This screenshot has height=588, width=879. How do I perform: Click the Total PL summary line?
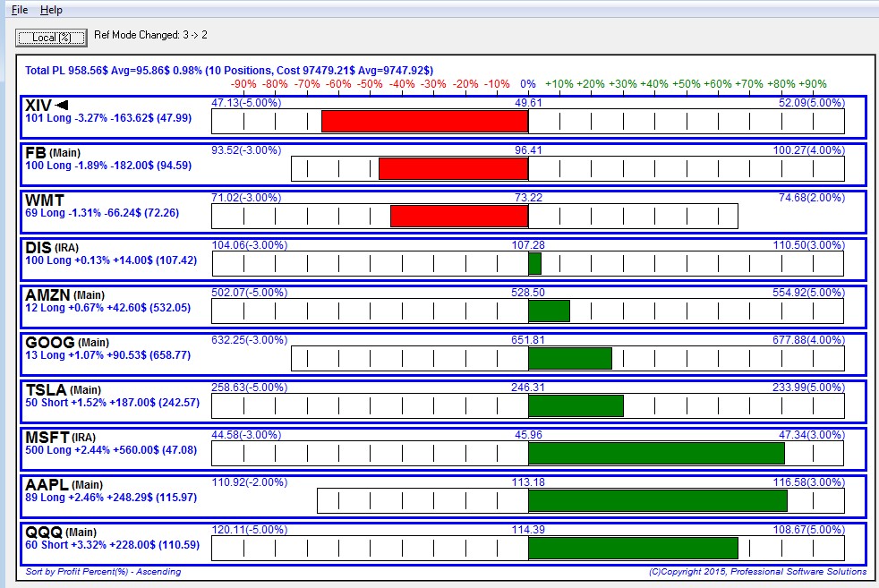point(229,71)
